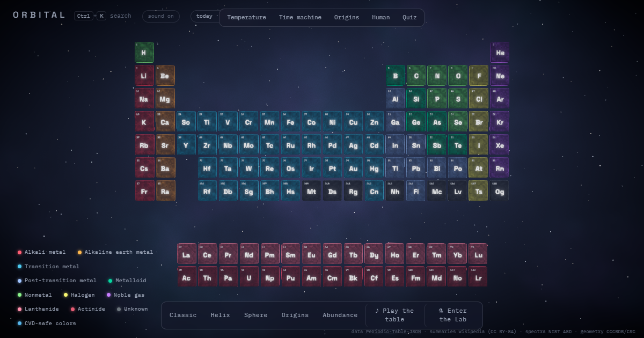Screen dimensions: 644x338
Task: Select the Uranium (U) tile
Action: point(249,276)
